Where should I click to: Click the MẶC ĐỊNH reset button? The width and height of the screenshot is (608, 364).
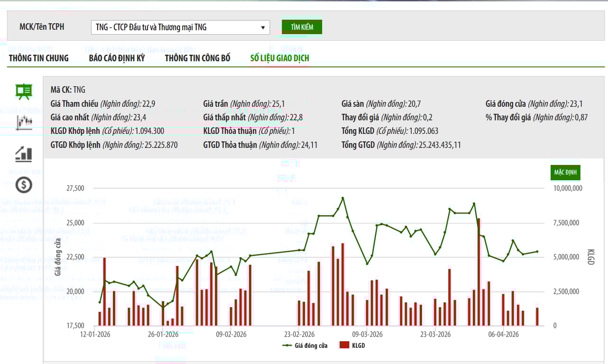coord(565,173)
